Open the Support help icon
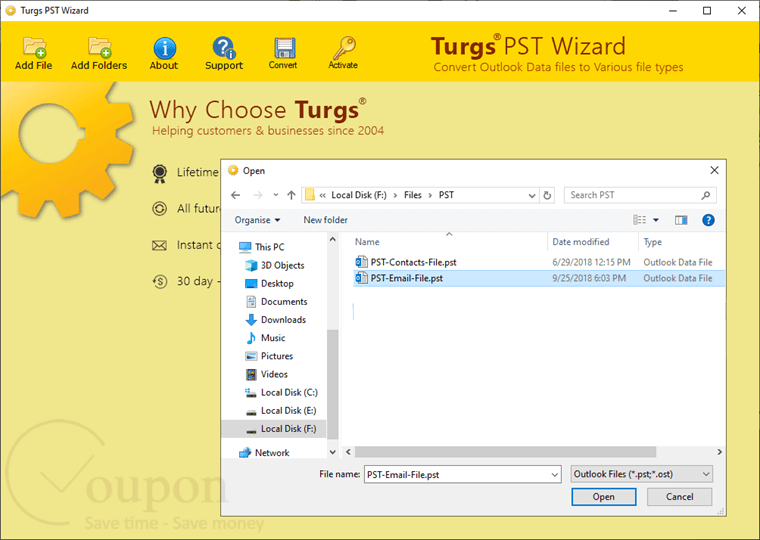Image resolution: width=760 pixels, height=540 pixels. coord(223,48)
